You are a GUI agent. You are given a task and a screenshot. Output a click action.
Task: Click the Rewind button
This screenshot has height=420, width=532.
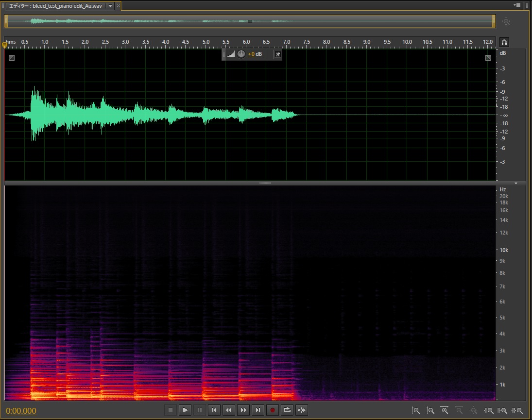click(228, 410)
